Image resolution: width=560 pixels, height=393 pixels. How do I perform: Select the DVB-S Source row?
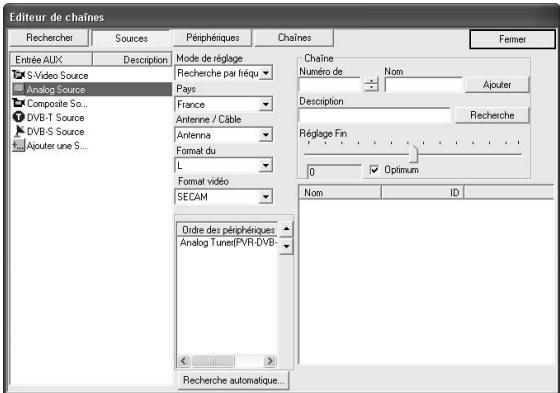pos(91,131)
